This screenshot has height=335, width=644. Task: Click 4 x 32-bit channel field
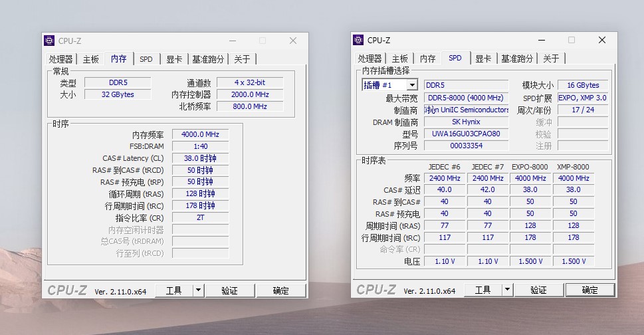pyautogui.click(x=250, y=82)
